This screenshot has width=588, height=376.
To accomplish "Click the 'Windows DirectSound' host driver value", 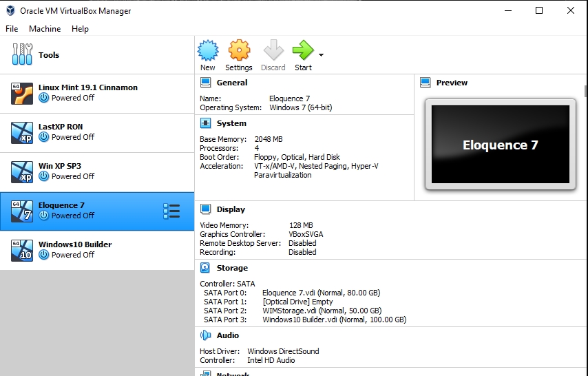I will tap(283, 351).
